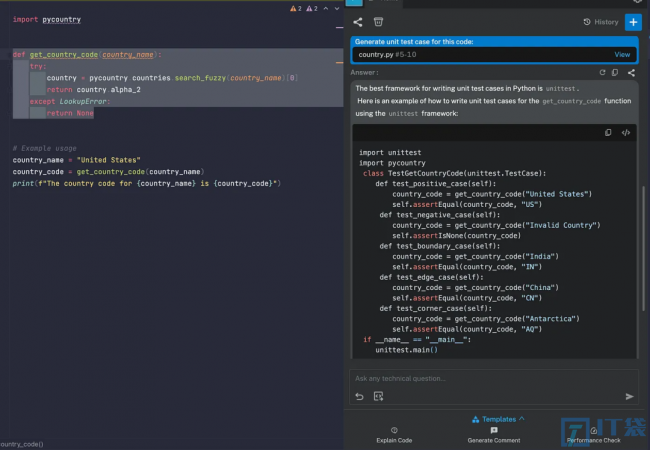This screenshot has width=650, height=450.
Task: Run the Generate Comment template
Action: (494, 435)
